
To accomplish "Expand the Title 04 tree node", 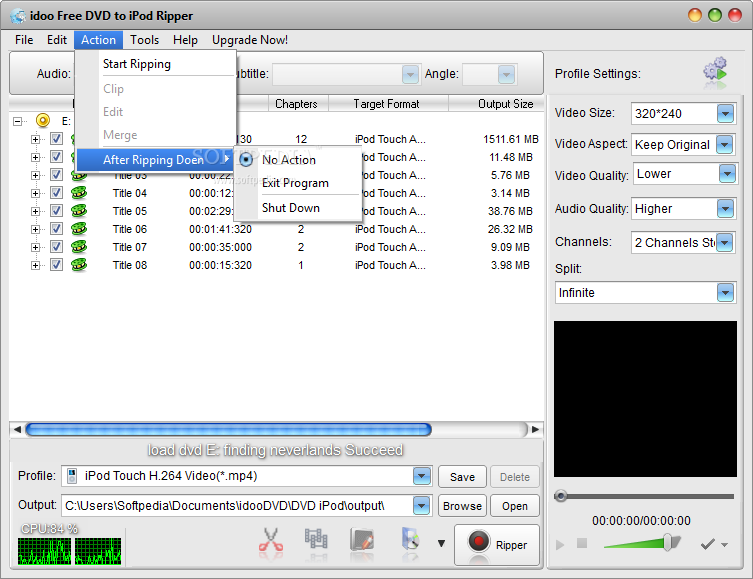I will [35, 193].
